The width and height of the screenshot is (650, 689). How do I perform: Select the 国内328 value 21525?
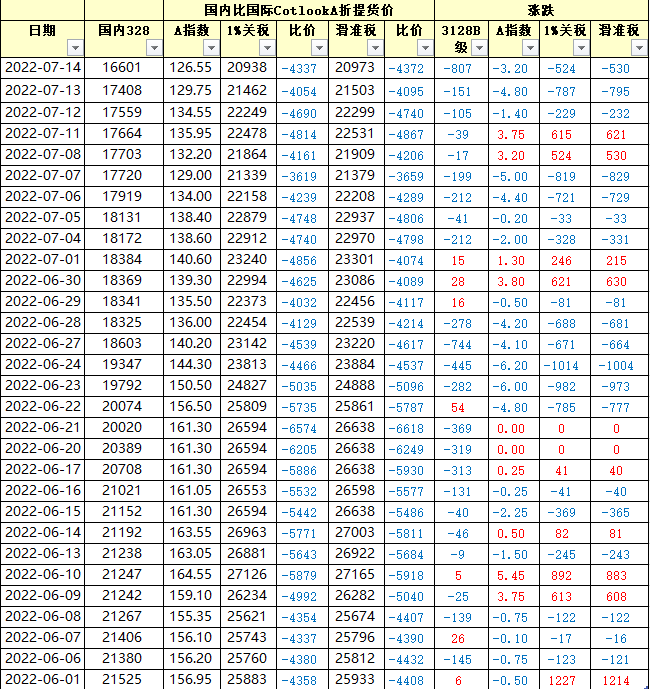(122, 679)
